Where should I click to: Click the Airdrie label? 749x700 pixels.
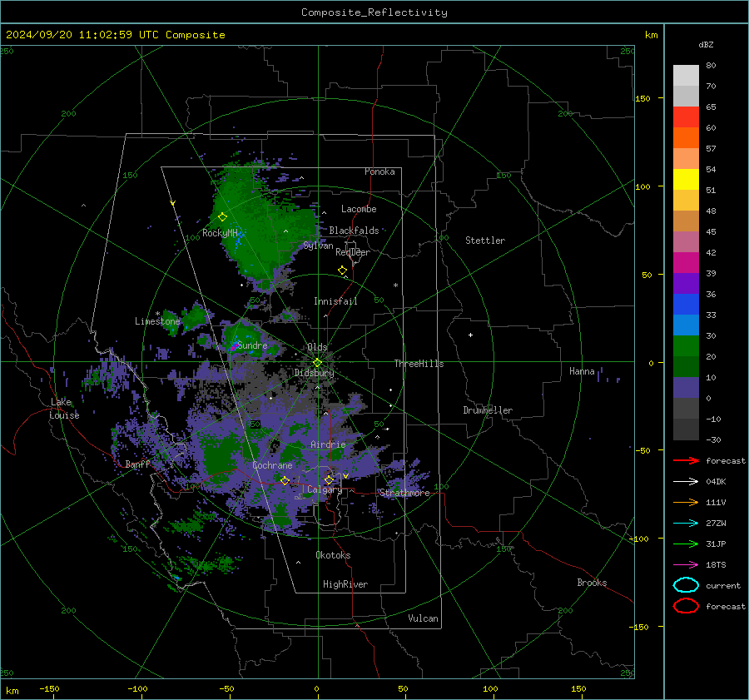tap(328, 444)
